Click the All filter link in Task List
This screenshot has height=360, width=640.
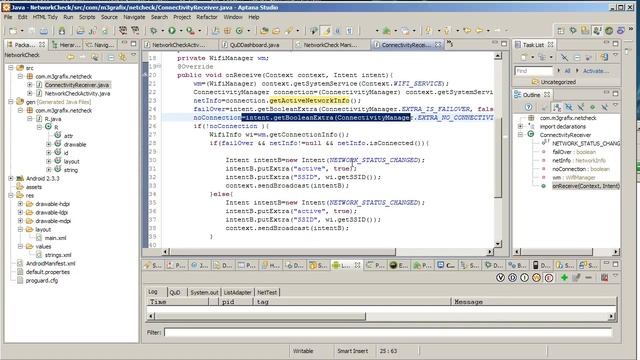coord(567,71)
